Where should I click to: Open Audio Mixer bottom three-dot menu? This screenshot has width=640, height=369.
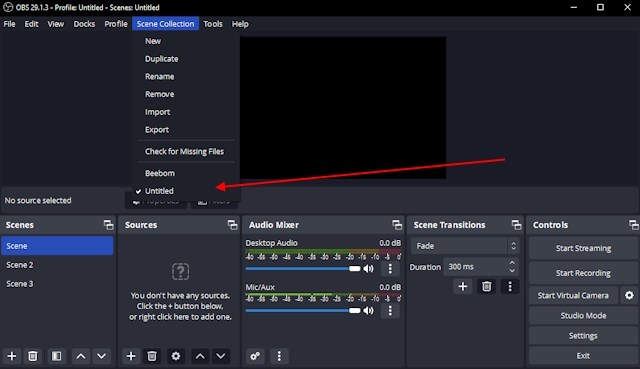(x=279, y=356)
